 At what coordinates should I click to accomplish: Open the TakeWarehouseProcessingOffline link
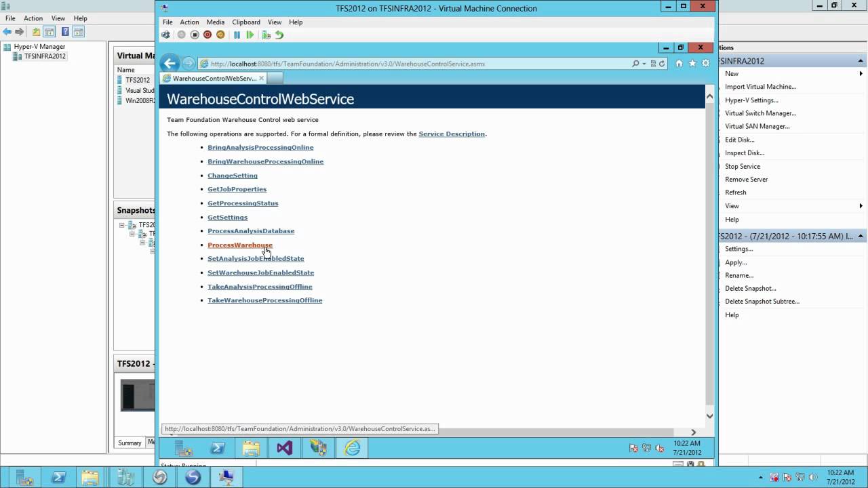coord(264,300)
